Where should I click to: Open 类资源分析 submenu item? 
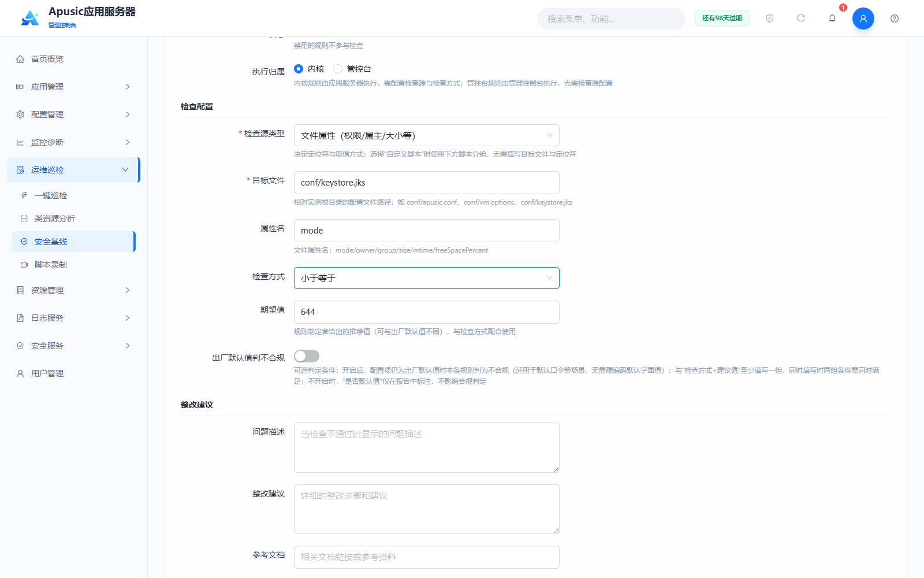73,218
